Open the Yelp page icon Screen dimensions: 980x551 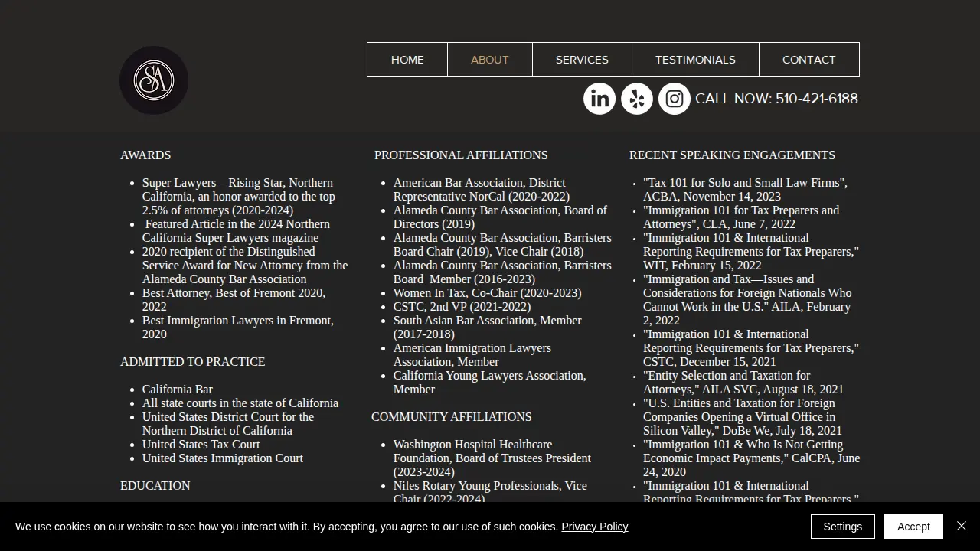coord(637,99)
